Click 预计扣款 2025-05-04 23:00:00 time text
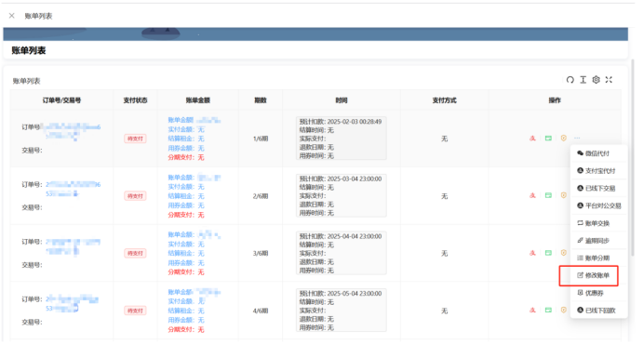The image size is (644, 344). tap(341, 294)
